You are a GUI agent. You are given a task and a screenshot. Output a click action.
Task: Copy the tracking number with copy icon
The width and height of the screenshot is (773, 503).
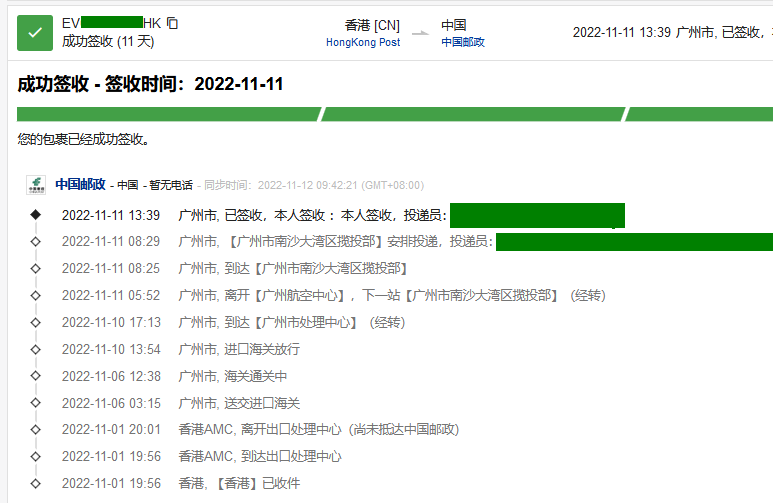tap(173, 23)
